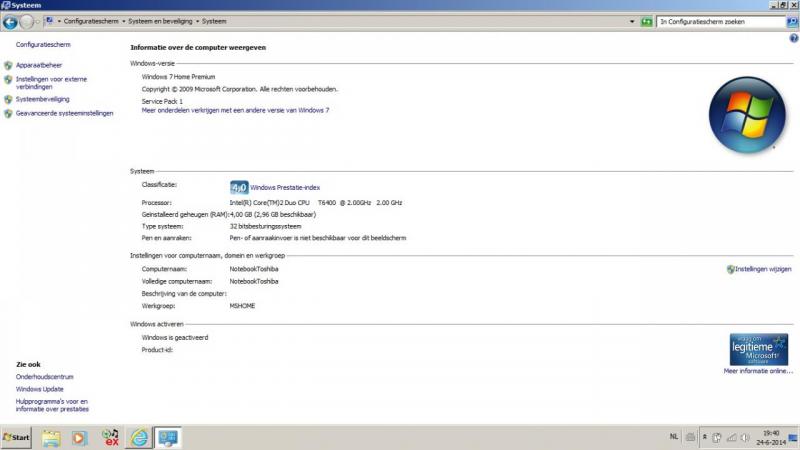This screenshot has height=450, width=800.
Task: Launch Windows Media Player from taskbar
Action: pyautogui.click(x=79, y=438)
